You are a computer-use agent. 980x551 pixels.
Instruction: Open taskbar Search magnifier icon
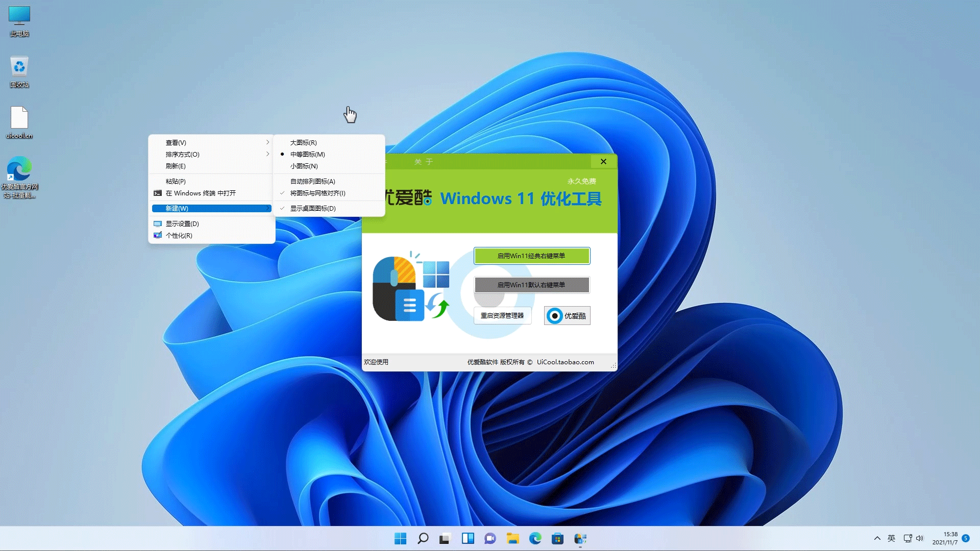coord(423,539)
